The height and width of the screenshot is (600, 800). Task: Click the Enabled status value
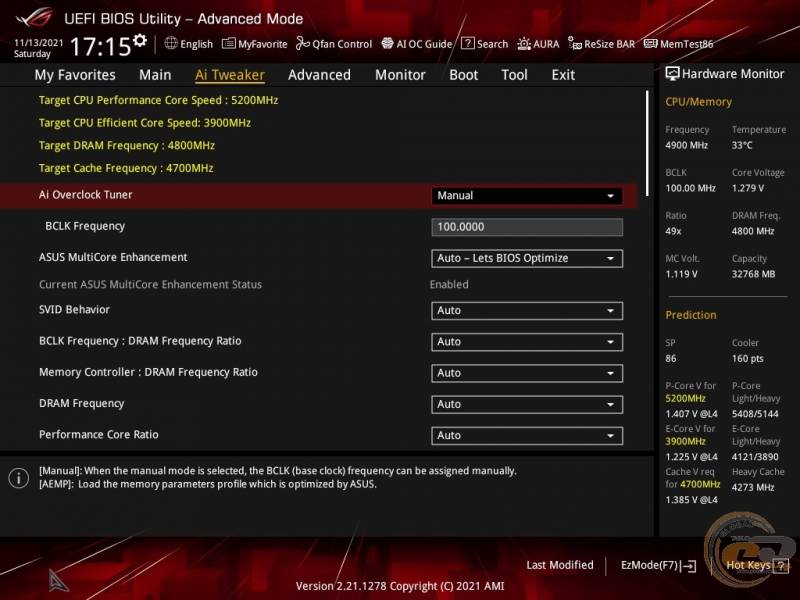point(449,285)
